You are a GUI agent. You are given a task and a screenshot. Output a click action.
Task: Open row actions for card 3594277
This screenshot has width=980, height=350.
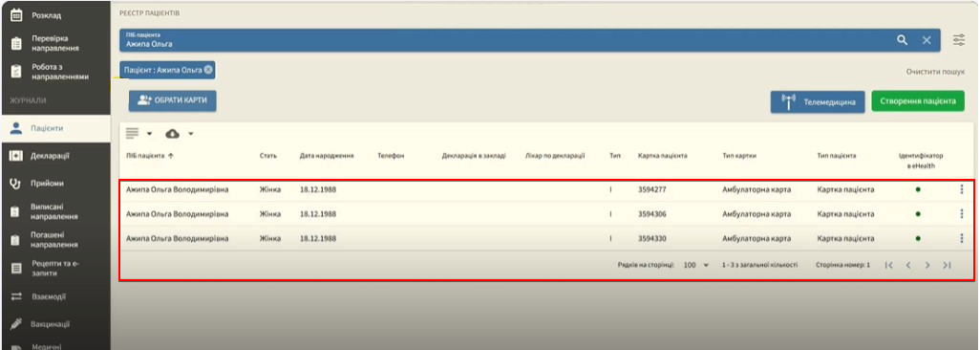961,189
